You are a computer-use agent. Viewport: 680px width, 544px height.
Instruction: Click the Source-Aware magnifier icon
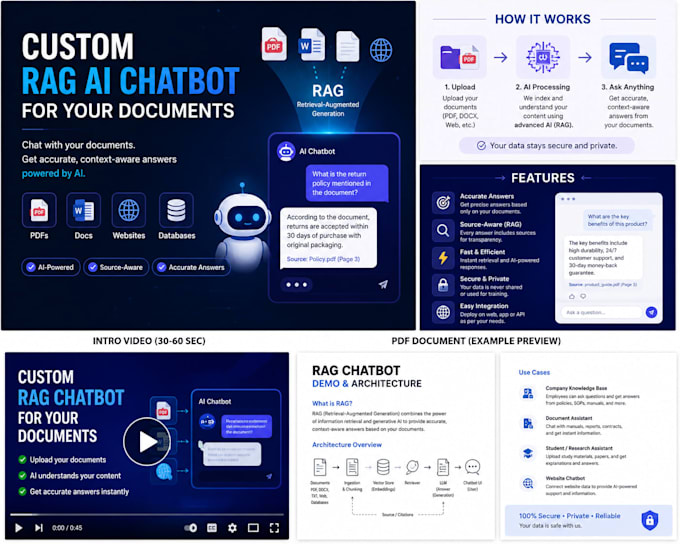pos(443,230)
